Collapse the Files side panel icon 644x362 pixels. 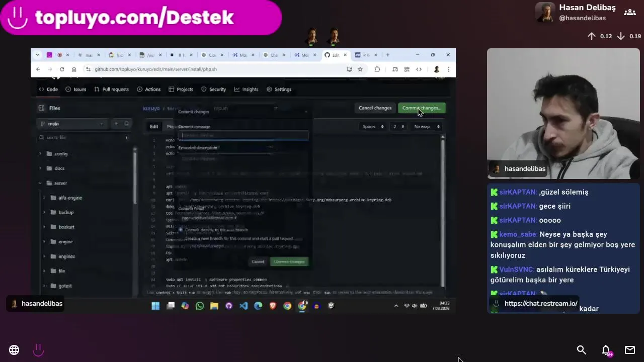coord(41,108)
